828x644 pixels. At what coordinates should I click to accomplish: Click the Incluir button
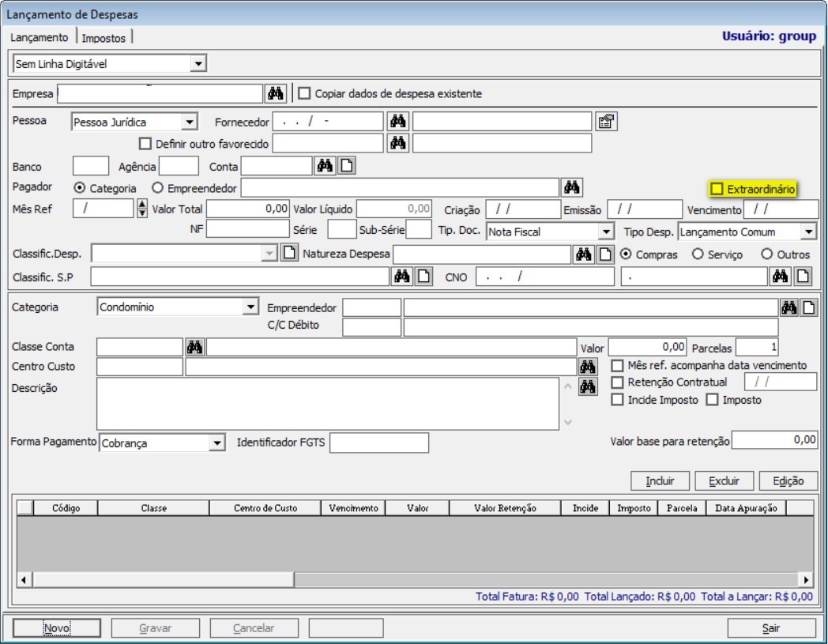click(x=660, y=480)
